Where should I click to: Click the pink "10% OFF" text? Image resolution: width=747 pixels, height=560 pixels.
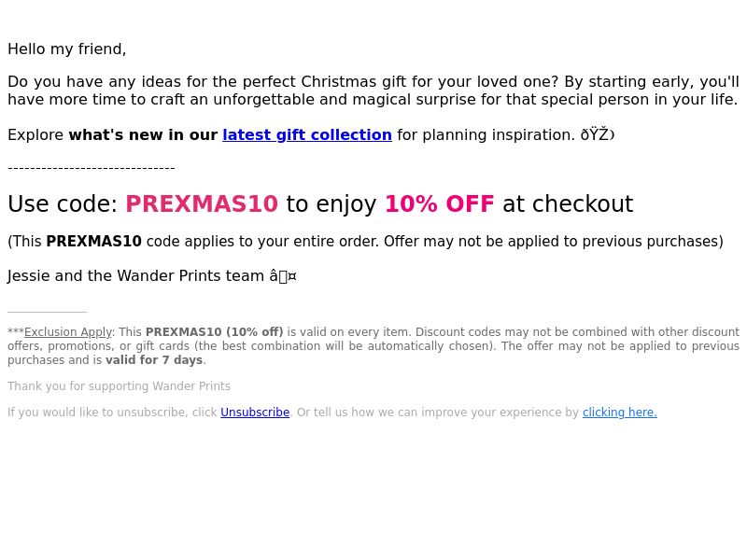439,203
